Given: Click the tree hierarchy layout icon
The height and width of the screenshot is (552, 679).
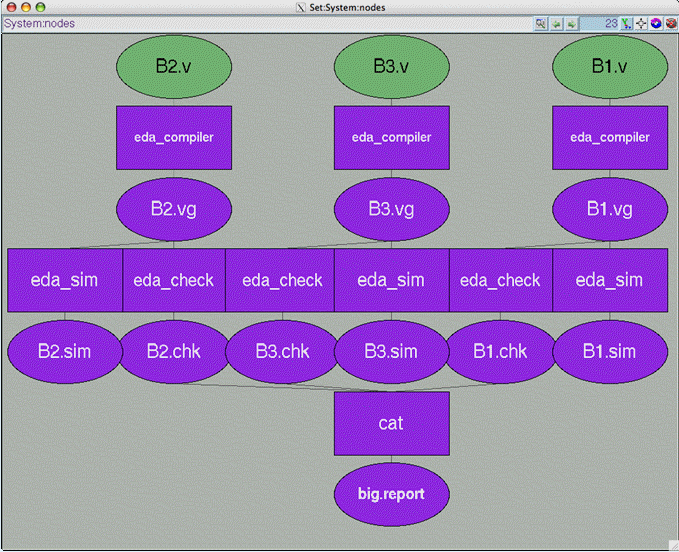Looking at the screenshot, I should tap(627, 23).
